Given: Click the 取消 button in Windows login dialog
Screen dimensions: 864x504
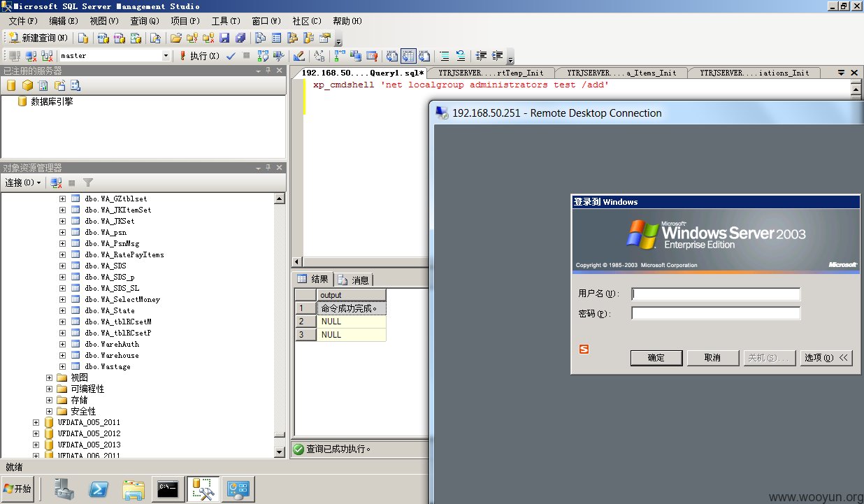Looking at the screenshot, I should coord(712,357).
